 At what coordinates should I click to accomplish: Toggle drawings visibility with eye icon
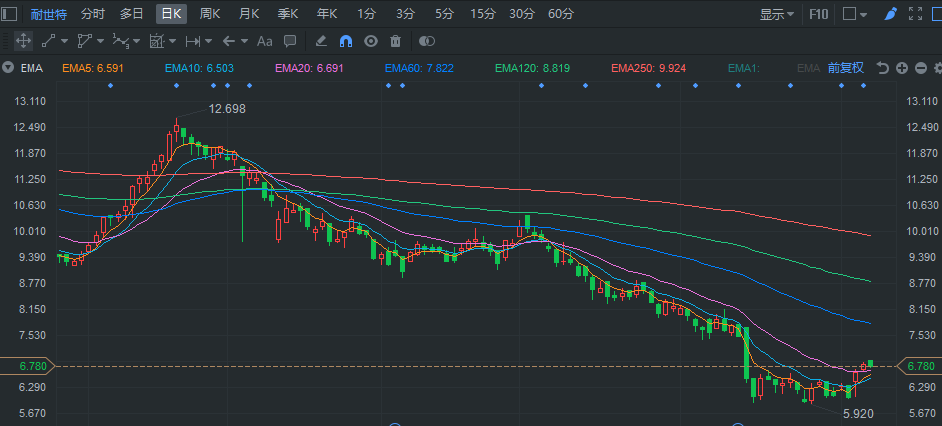coord(371,41)
